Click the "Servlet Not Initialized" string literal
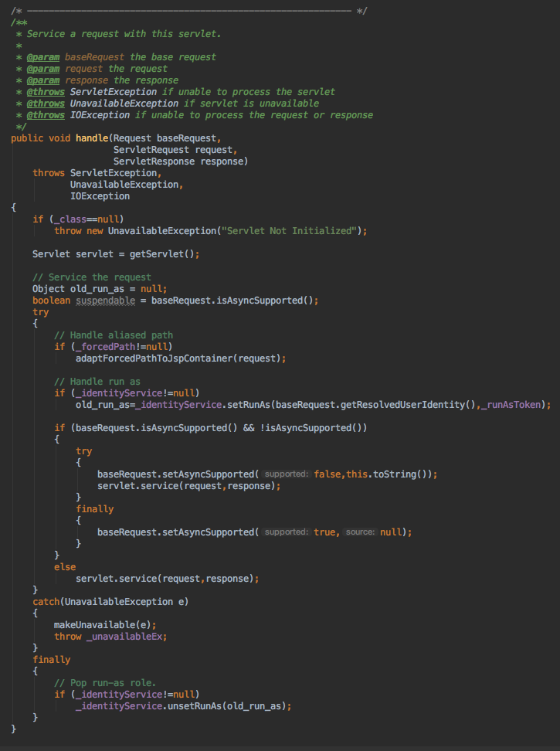This screenshot has height=751, width=560. point(289,230)
